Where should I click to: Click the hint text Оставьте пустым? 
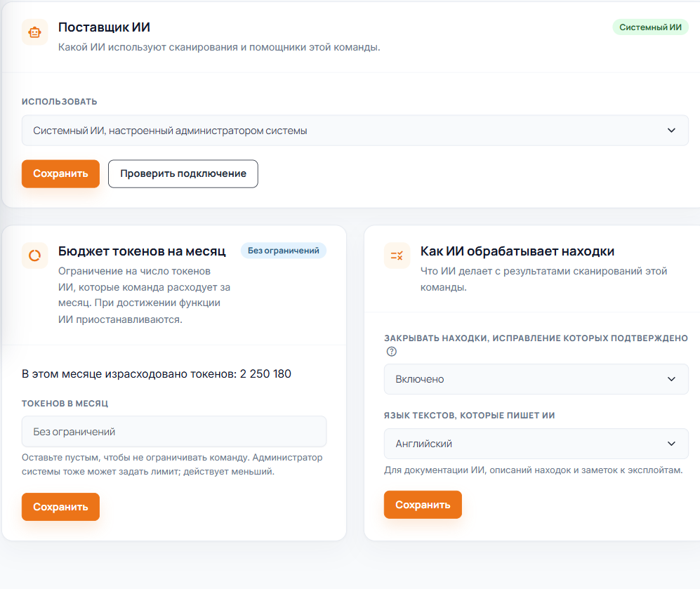(x=172, y=465)
